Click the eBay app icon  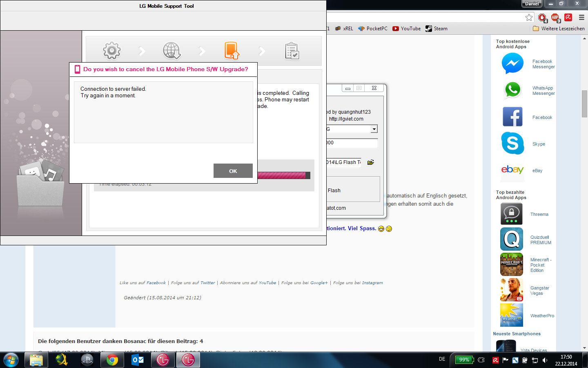pos(512,170)
